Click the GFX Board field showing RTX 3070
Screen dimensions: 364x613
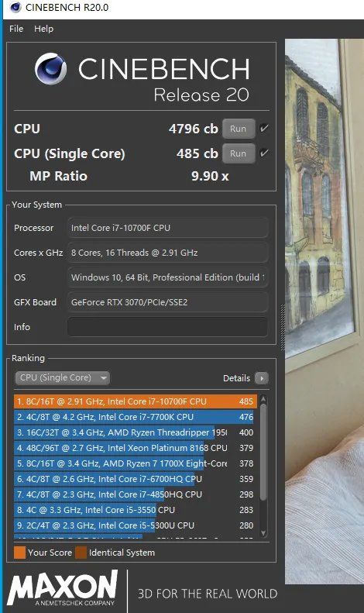point(167,302)
